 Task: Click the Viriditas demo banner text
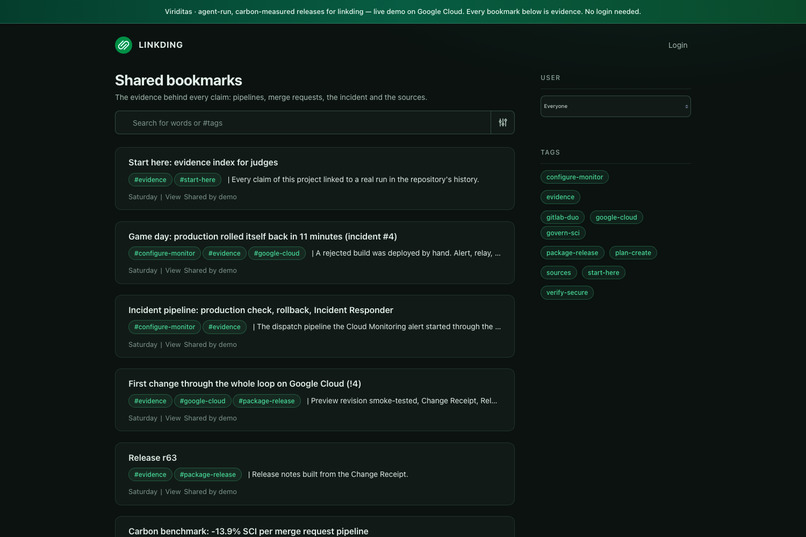[x=402, y=11]
